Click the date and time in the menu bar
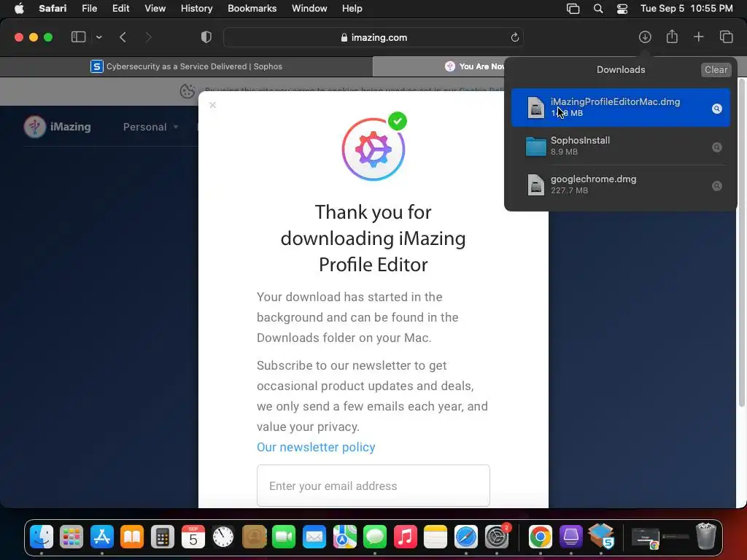Screen dimensions: 747x560 686,9
